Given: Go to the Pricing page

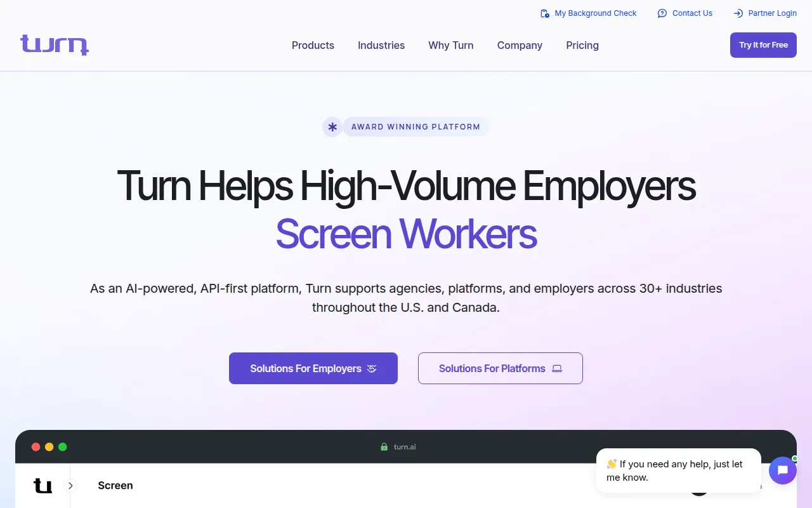Looking at the screenshot, I should click(x=582, y=45).
